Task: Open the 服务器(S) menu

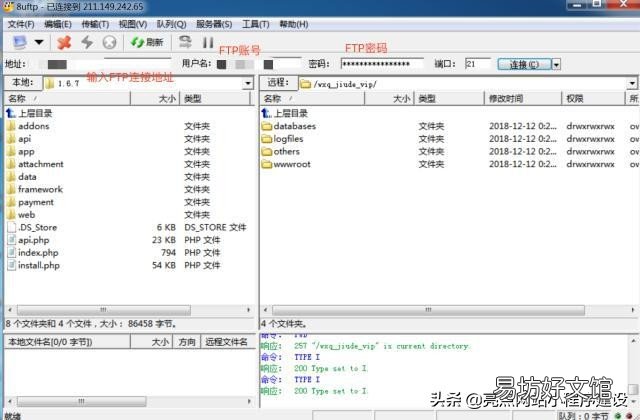Action: pyautogui.click(x=214, y=24)
